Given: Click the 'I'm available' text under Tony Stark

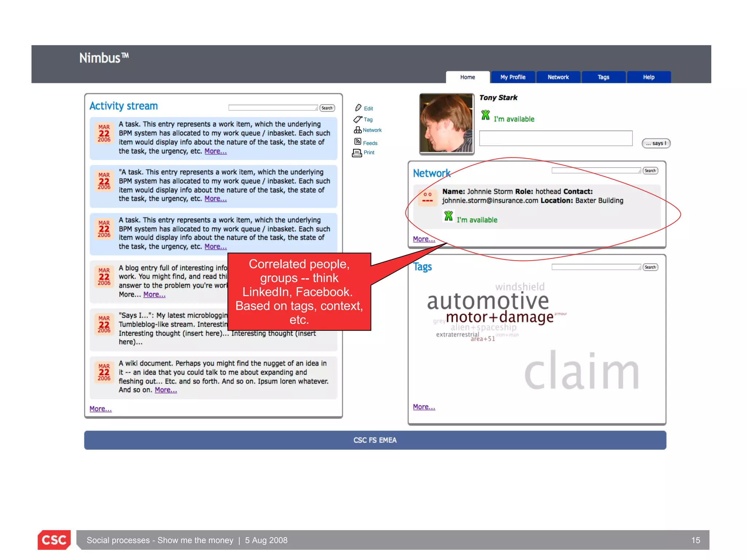Looking at the screenshot, I should [x=514, y=119].
